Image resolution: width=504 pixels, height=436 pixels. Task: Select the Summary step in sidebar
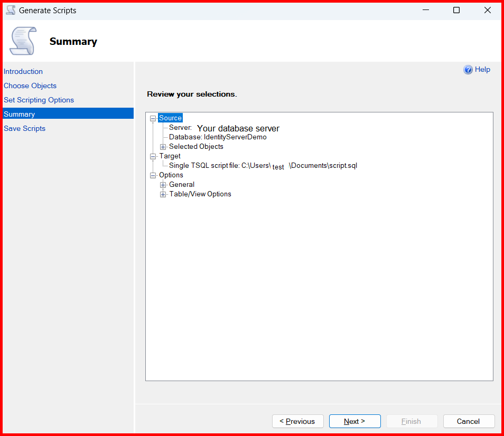pyautogui.click(x=20, y=114)
